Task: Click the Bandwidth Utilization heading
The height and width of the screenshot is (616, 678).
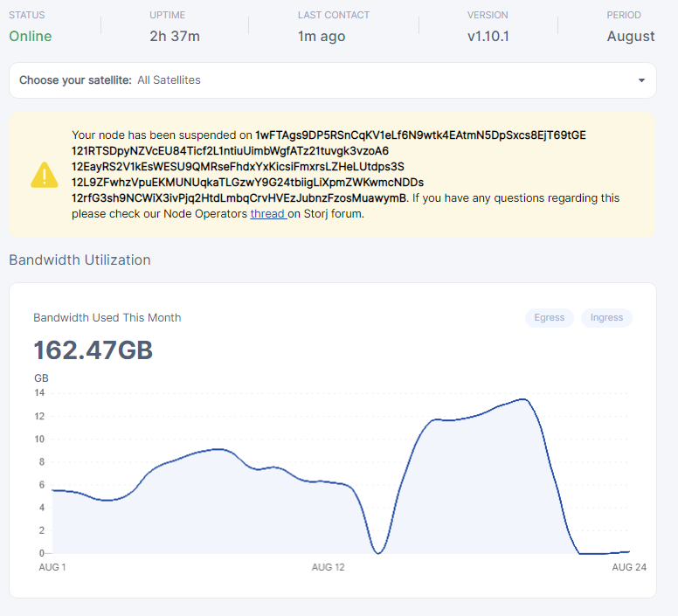Action: (80, 260)
